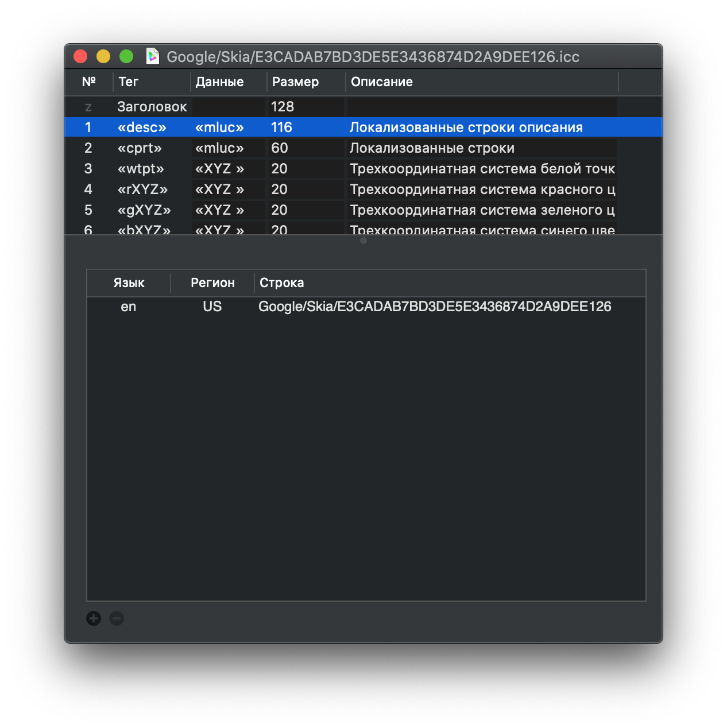Click the en language cell
Image resolution: width=727 pixels, height=728 pixels.
pos(129,307)
